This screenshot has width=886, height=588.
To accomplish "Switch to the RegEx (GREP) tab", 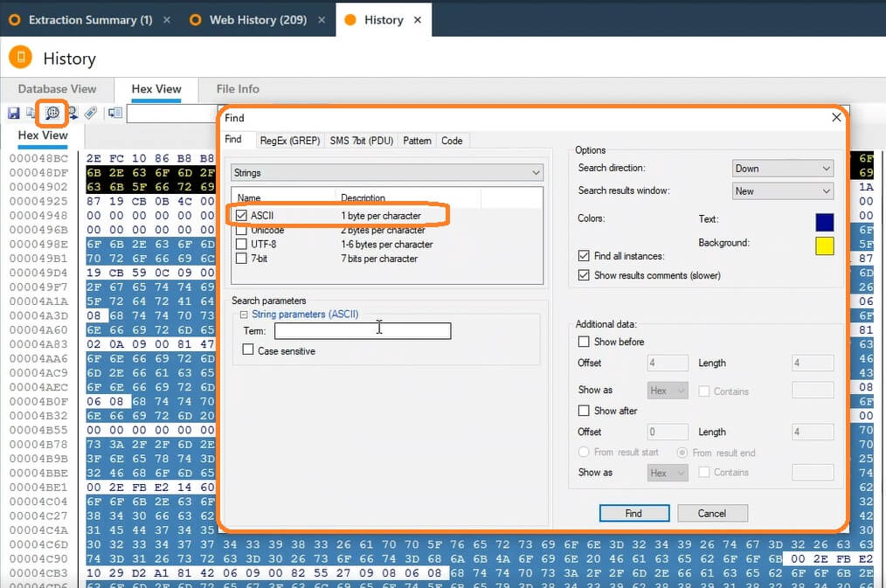I will [x=290, y=141].
